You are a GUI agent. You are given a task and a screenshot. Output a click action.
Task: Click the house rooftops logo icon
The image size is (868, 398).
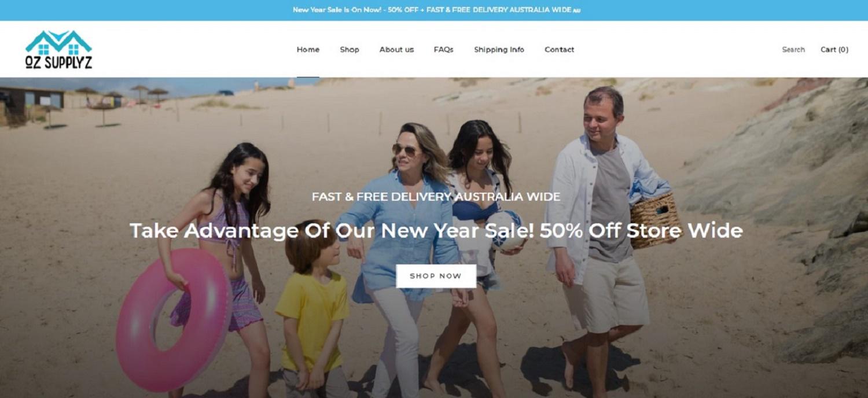point(58,43)
